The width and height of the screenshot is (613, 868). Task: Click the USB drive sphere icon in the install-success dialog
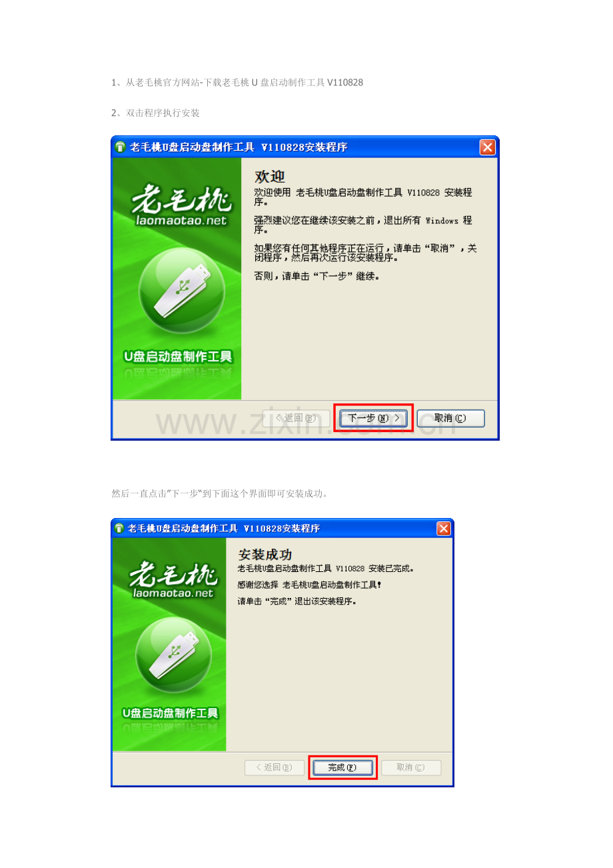click(x=173, y=654)
